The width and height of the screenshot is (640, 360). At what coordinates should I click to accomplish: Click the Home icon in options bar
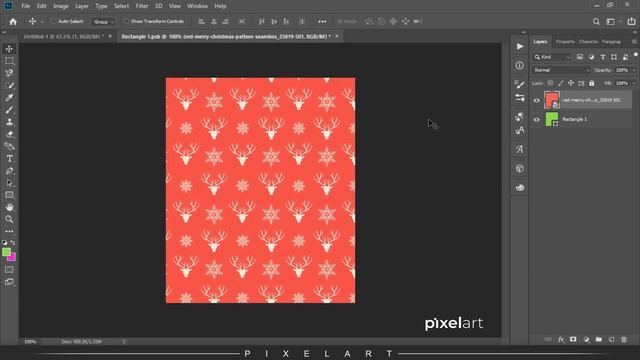click(x=13, y=22)
